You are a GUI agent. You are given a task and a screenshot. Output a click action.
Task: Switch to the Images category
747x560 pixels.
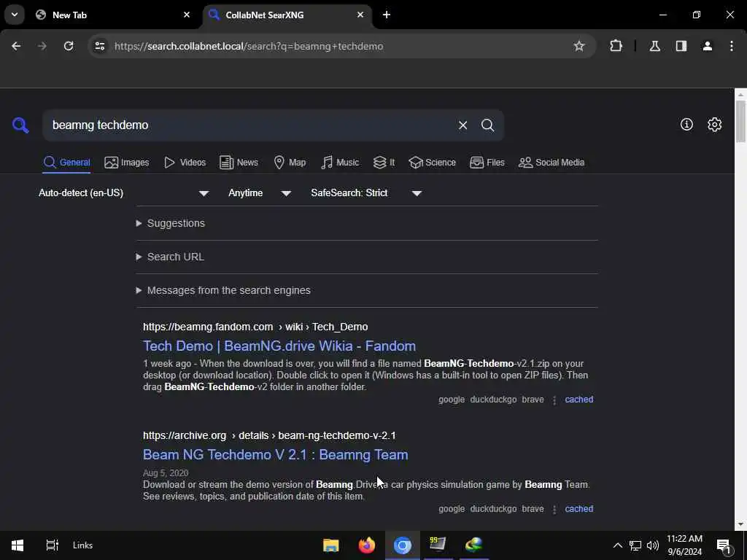pyautogui.click(x=127, y=163)
